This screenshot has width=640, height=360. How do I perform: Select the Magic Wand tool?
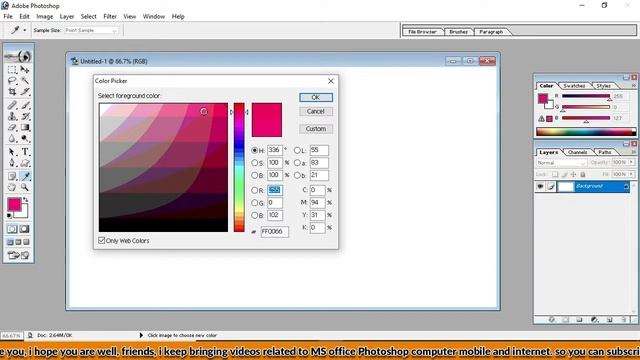pyautogui.click(x=25, y=80)
